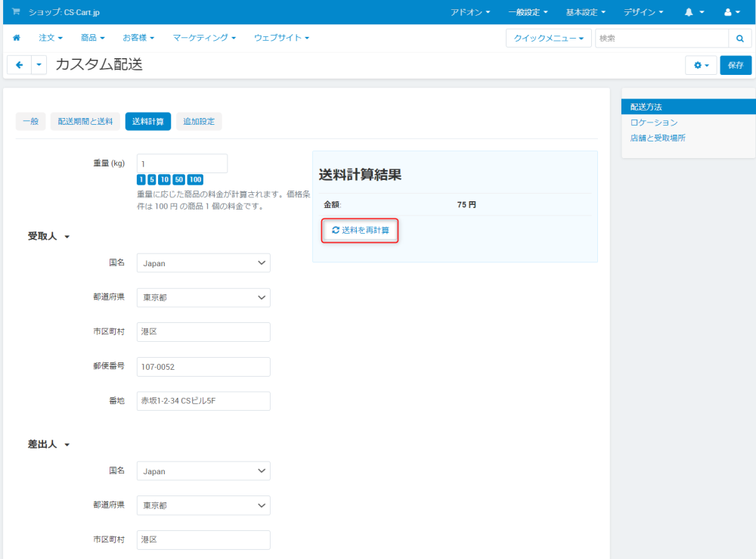Open the マーケティング menu
756x559 pixels.
click(204, 38)
